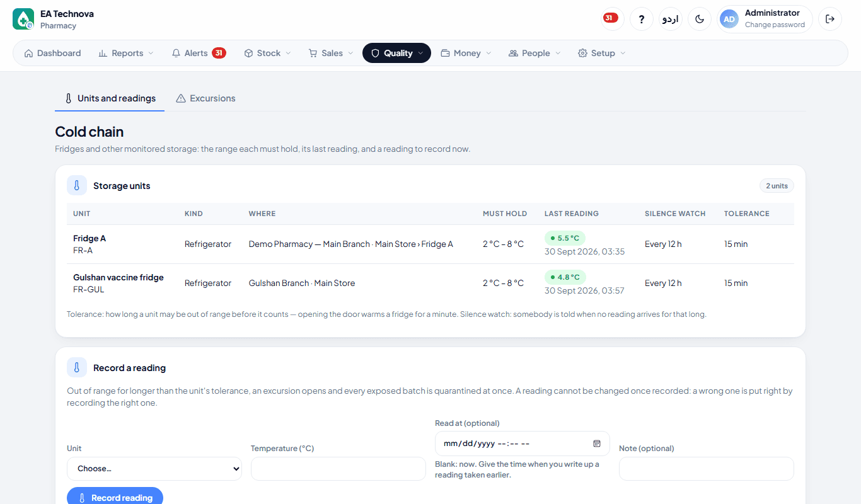Click the Note (optional) text field
The width and height of the screenshot is (861, 504).
[707, 469]
